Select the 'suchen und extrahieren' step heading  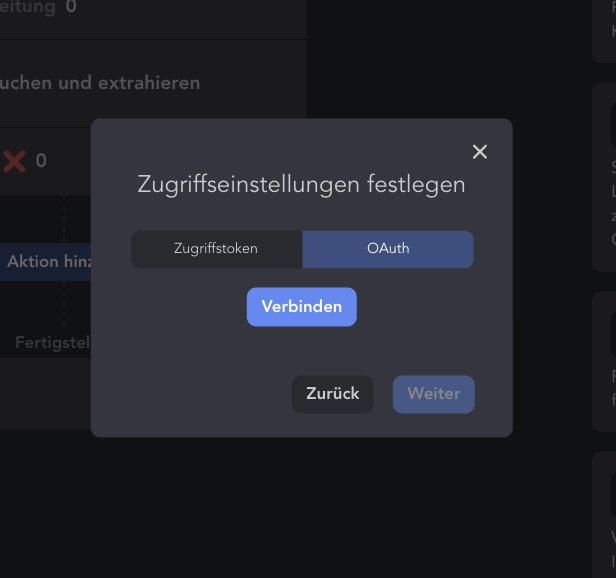[100, 83]
